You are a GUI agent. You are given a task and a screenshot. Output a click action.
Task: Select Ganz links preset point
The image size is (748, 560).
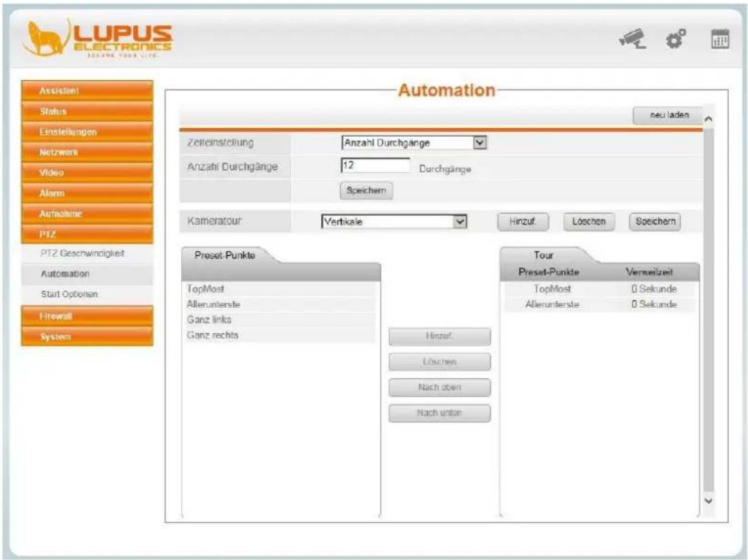(280, 320)
